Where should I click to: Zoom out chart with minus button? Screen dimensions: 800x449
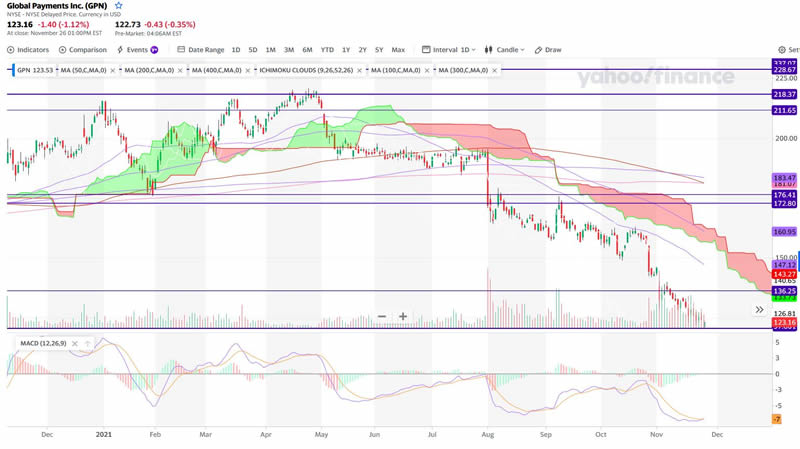point(382,316)
